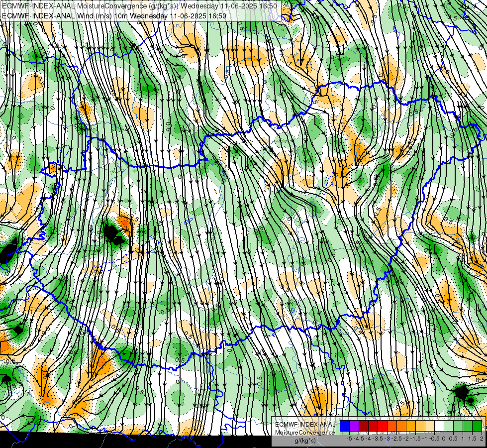487x448 pixels.
Task: Click the -5 tick value on the legend
Action: (x=349, y=439)
